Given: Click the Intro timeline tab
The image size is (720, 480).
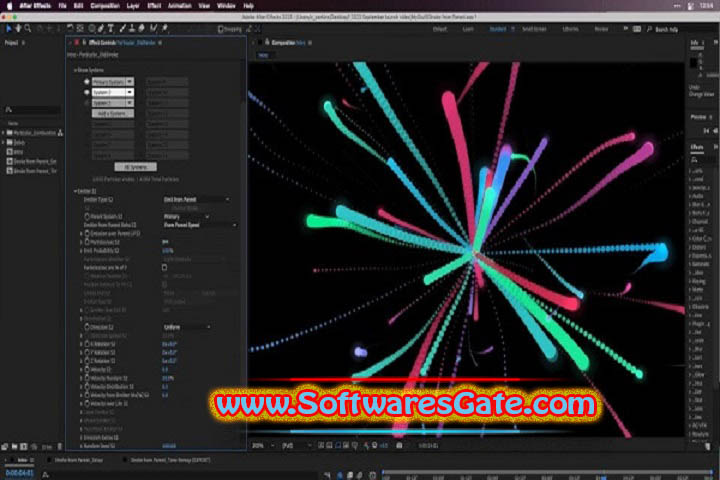Looking at the screenshot, I should [22, 460].
